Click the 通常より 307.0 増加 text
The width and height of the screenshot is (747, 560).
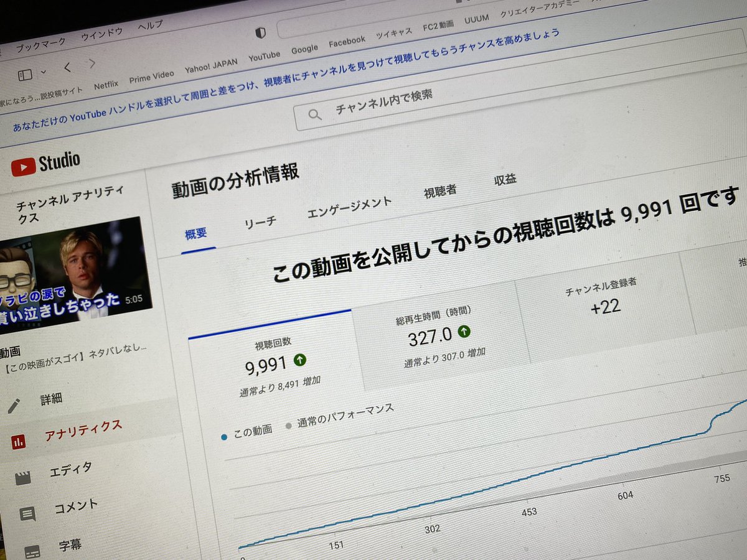click(444, 357)
